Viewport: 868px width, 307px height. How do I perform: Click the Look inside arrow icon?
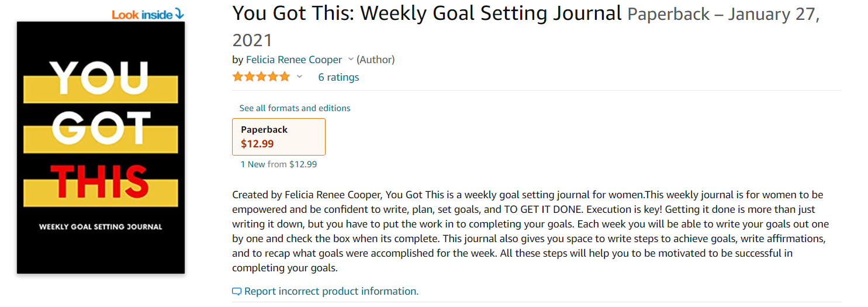(179, 13)
